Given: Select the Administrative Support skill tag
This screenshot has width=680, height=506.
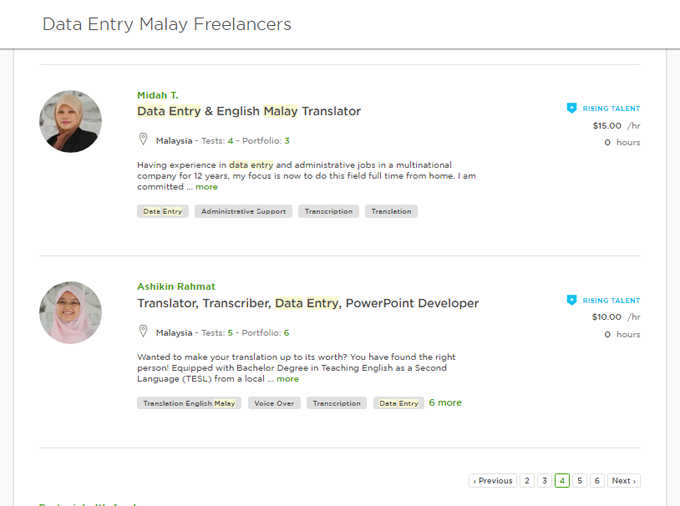Looking at the screenshot, I should [243, 212].
